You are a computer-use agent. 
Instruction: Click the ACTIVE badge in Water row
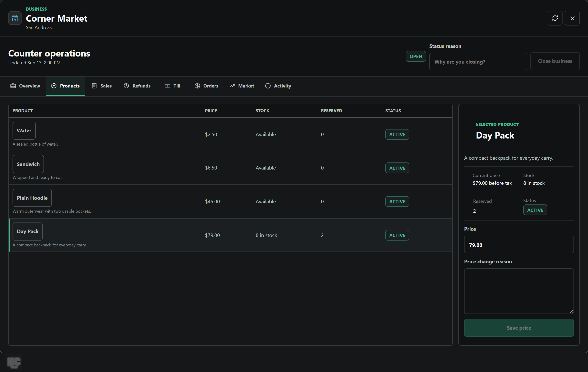click(397, 134)
